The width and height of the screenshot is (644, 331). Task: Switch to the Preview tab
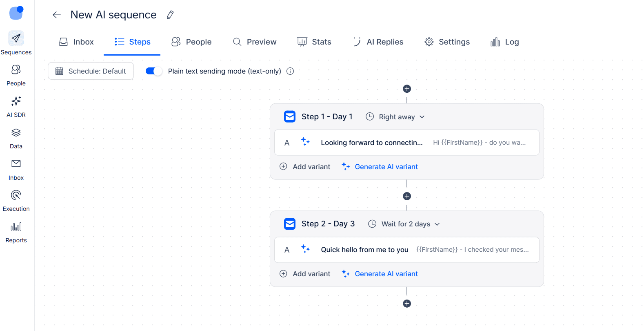[x=255, y=42]
